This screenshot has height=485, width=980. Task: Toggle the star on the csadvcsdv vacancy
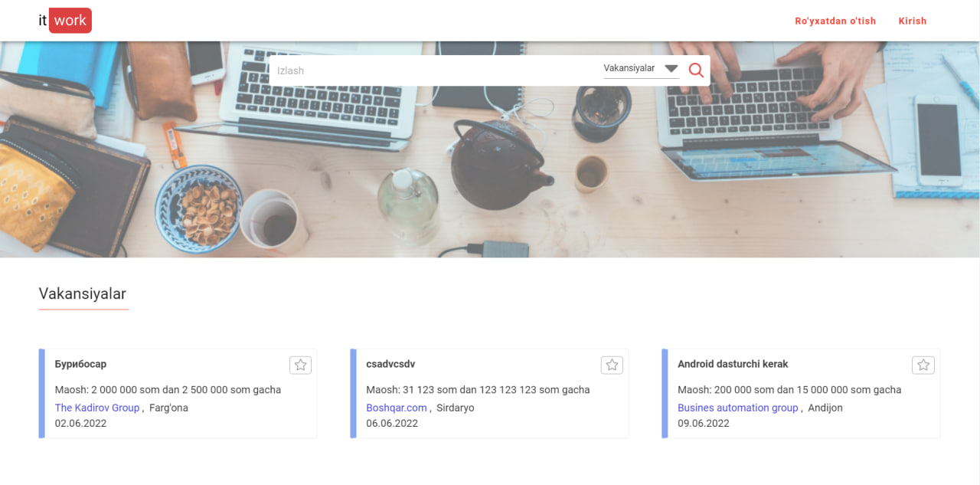click(x=612, y=365)
